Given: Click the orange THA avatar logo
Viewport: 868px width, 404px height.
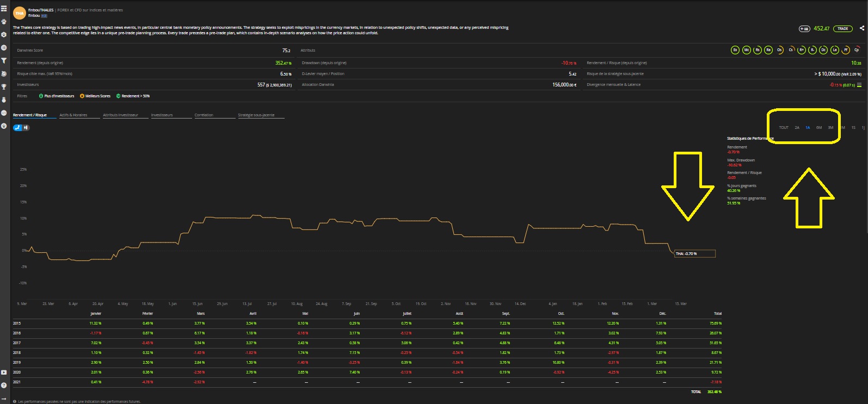Looking at the screenshot, I should pyautogui.click(x=20, y=13).
